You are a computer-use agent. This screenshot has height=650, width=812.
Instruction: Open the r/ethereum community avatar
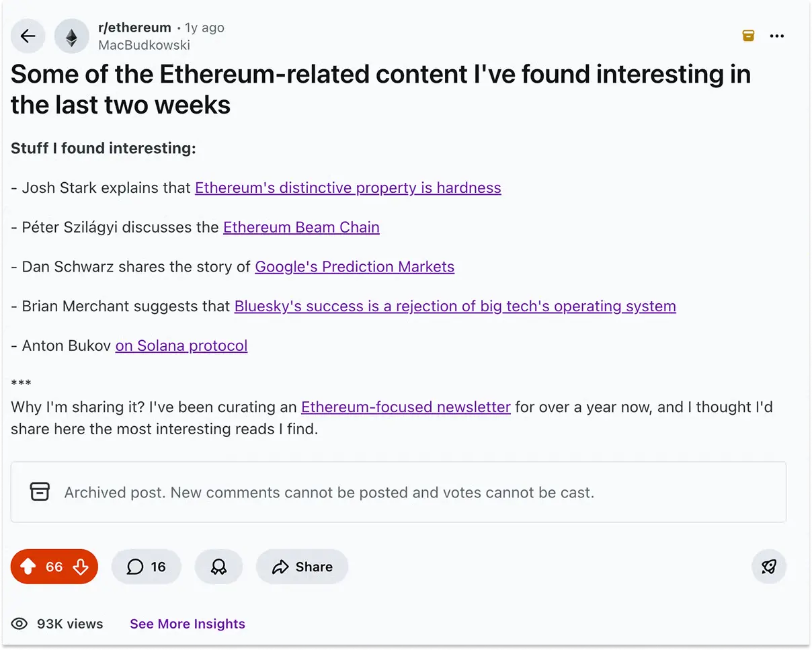[71, 36]
